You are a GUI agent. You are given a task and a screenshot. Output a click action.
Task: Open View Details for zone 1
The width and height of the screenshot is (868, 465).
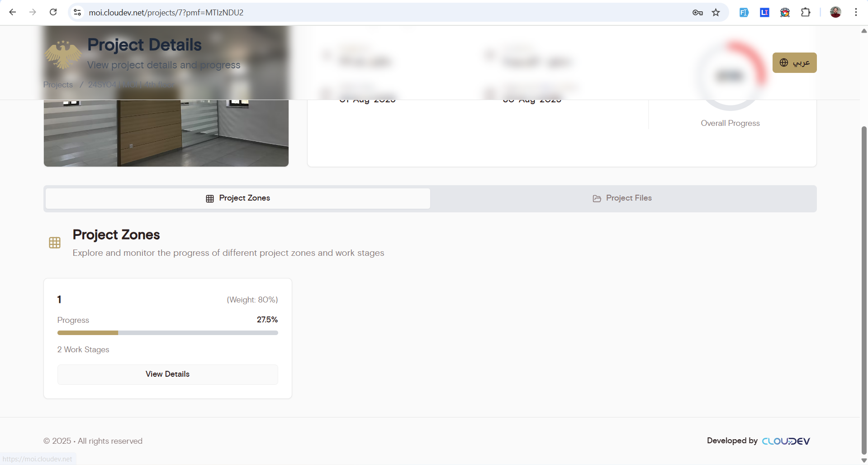pos(167,374)
